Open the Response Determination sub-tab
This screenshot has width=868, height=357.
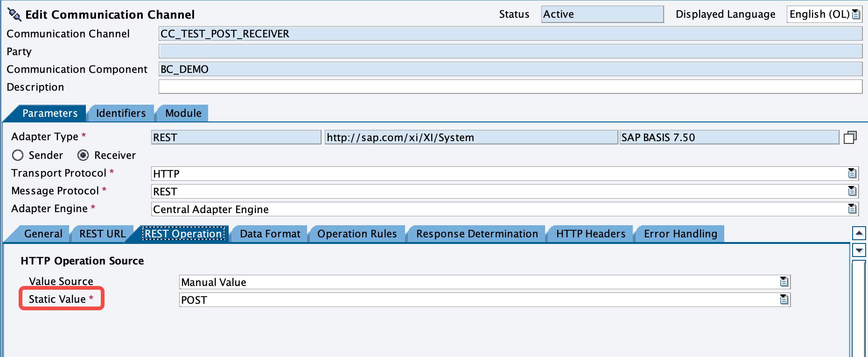point(477,234)
